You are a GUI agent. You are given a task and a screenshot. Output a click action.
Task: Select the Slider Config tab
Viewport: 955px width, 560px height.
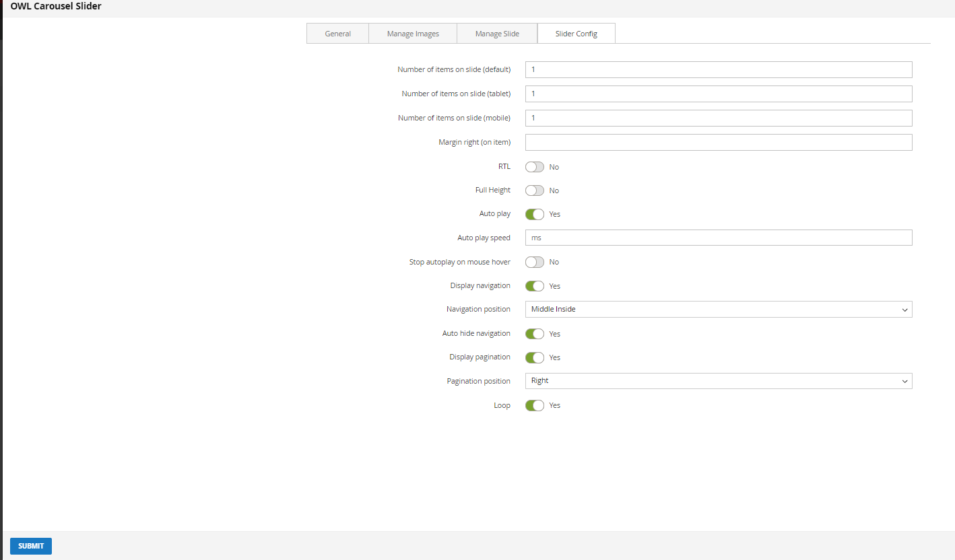(x=576, y=34)
